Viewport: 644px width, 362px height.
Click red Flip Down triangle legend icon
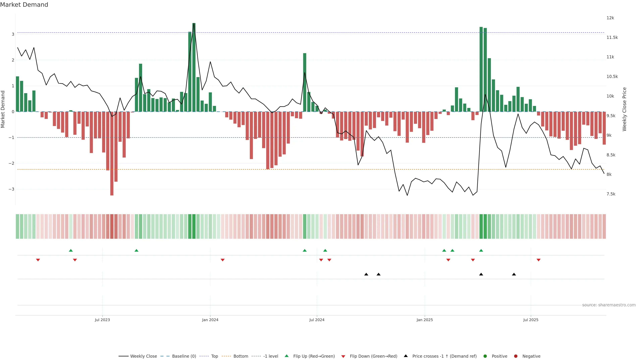(x=343, y=356)
